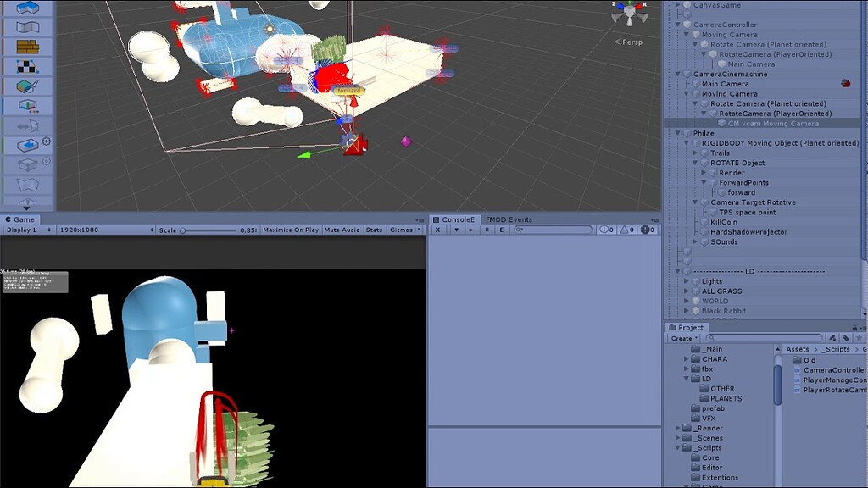Viewport: 868px width, 488px height.
Task: Toggle the warning filter in Console
Action: [626, 229]
